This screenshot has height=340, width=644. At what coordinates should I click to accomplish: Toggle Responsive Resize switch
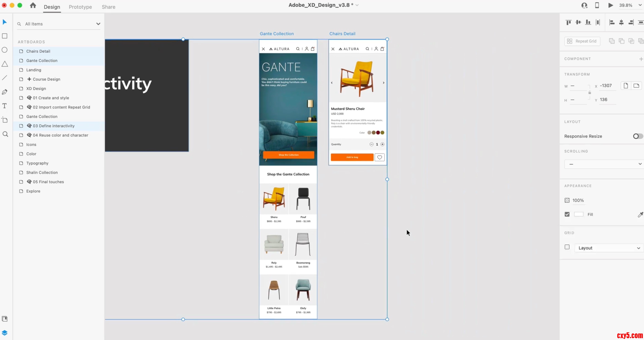[x=637, y=136]
